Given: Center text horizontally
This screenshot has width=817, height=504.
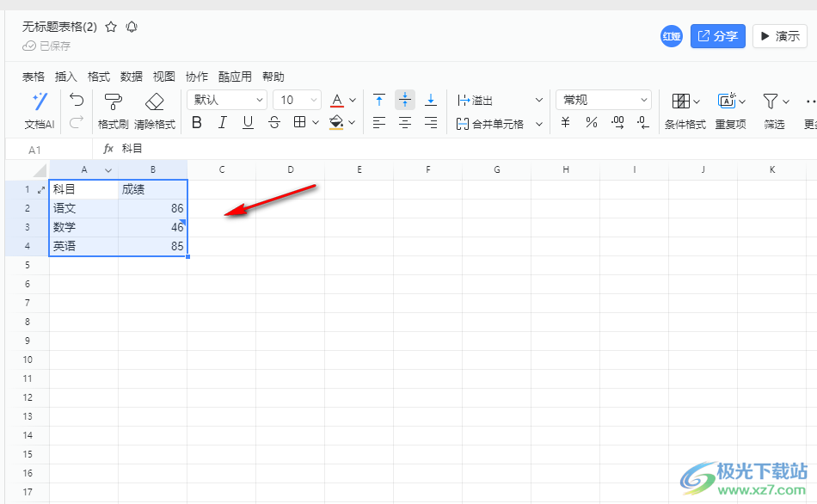Looking at the screenshot, I should tap(405, 122).
